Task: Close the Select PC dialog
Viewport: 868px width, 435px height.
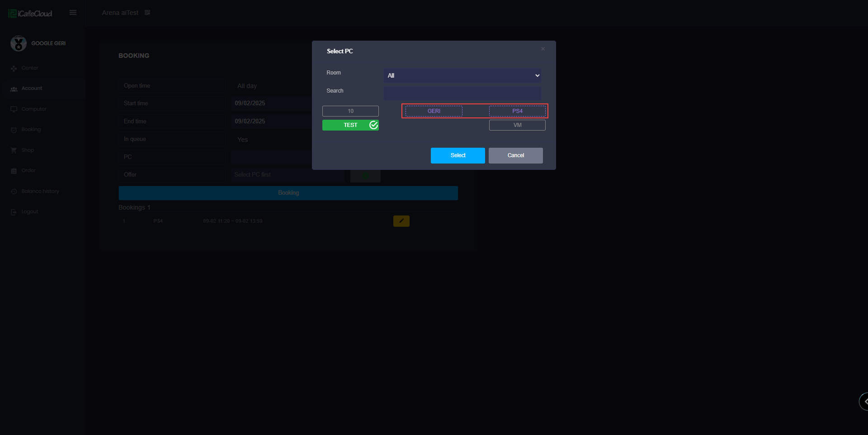Action: point(543,49)
